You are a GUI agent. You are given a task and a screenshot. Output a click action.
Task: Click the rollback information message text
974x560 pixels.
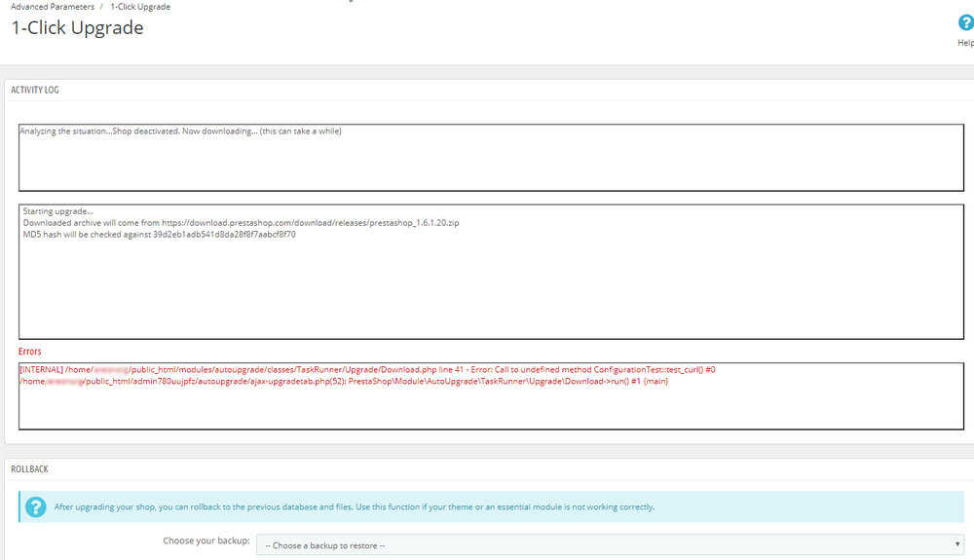355,507
